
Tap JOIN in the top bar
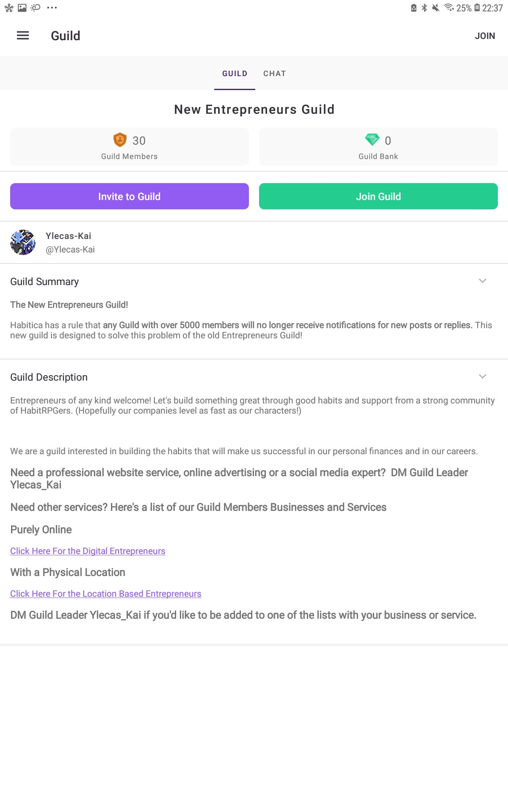[x=485, y=36]
